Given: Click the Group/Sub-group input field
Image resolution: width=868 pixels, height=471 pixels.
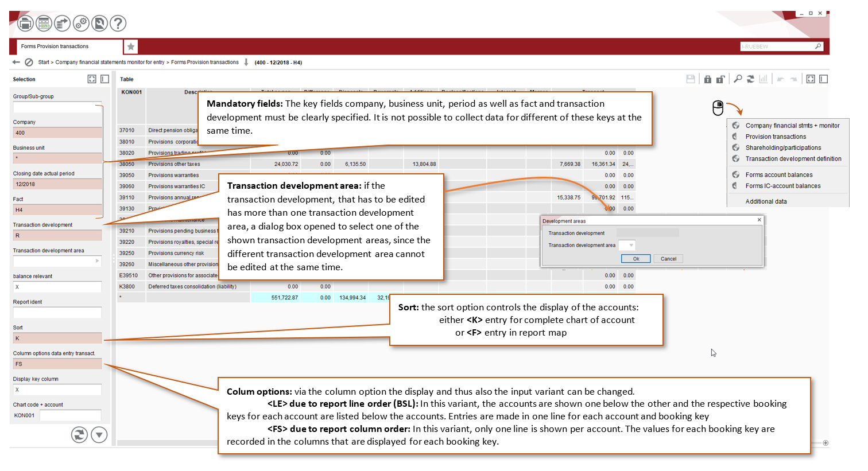Looking at the screenshot, I should tap(57, 107).
